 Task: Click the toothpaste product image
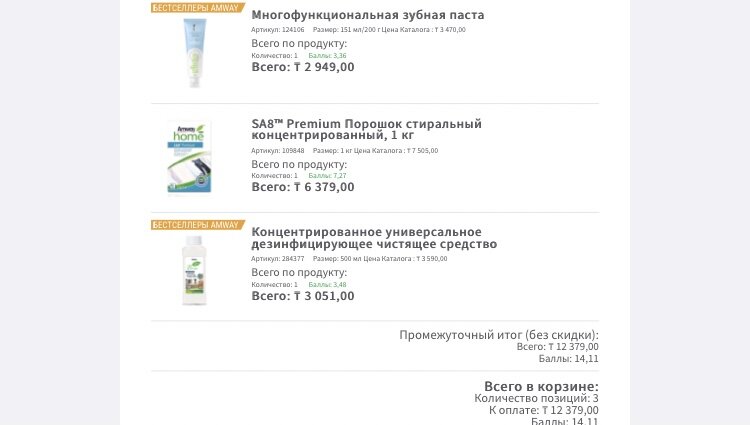click(x=195, y=53)
